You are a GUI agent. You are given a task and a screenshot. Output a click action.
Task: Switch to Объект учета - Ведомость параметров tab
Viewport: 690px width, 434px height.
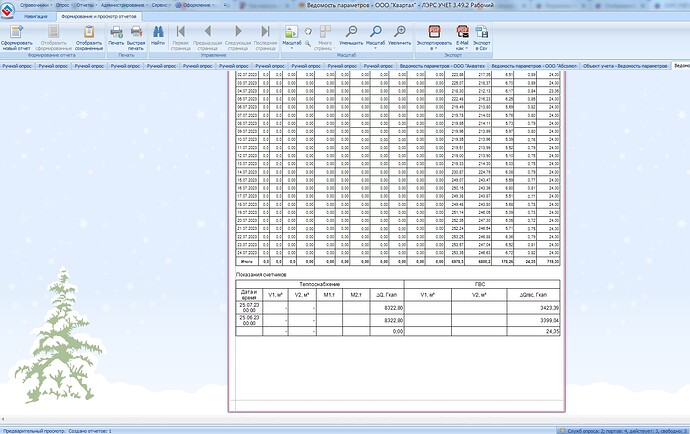coord(625,66)
